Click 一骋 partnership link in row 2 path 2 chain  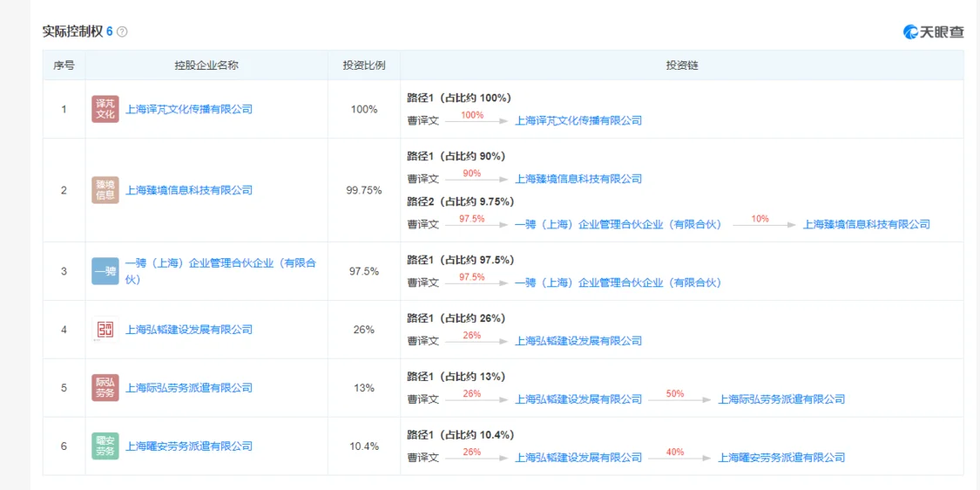coord(618,224)
